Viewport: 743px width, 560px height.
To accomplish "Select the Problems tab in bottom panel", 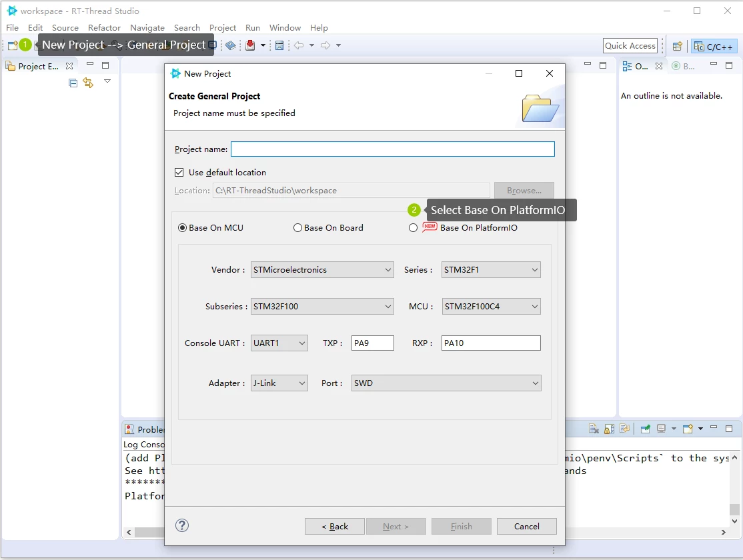I will click(x=144, y=429).
